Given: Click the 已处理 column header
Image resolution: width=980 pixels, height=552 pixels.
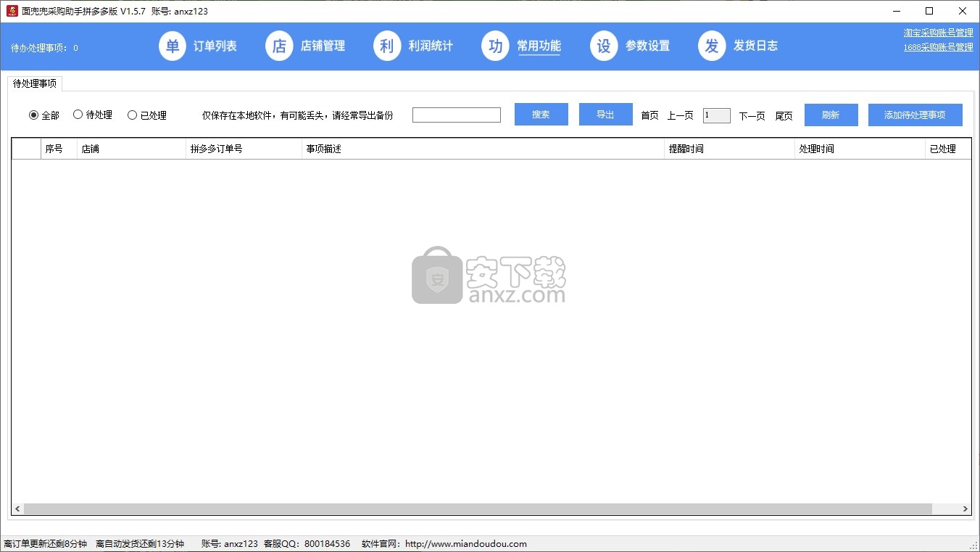Looking at the screenshot, I should pyautogui.click(x=948, y=149).
